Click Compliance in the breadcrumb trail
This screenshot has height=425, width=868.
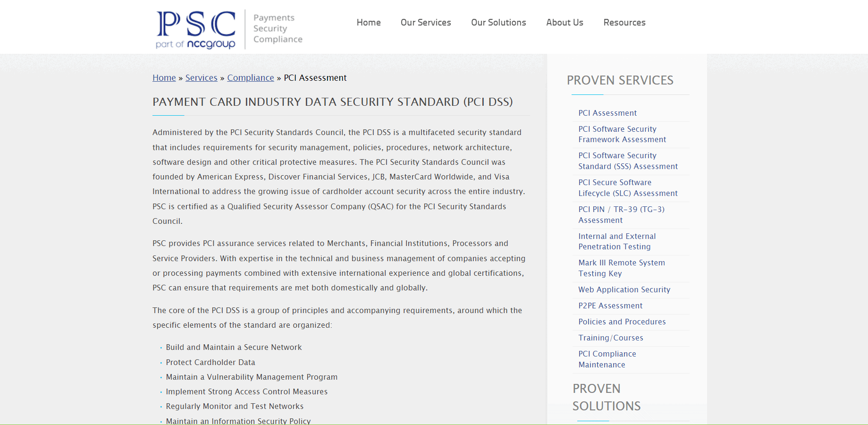(x=250, y=77)
